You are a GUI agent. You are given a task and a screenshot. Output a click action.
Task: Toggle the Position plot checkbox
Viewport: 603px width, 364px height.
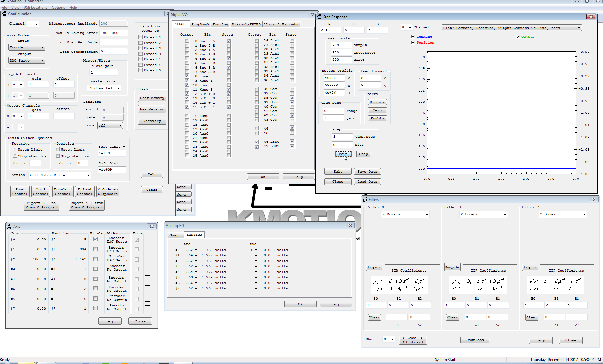click(x=413, y=42)
